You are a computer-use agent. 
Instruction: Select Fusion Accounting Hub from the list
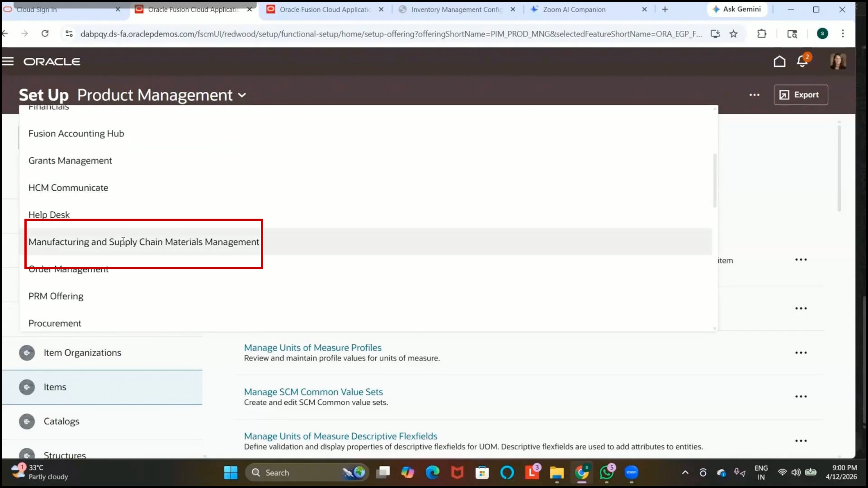click(76, 133)
